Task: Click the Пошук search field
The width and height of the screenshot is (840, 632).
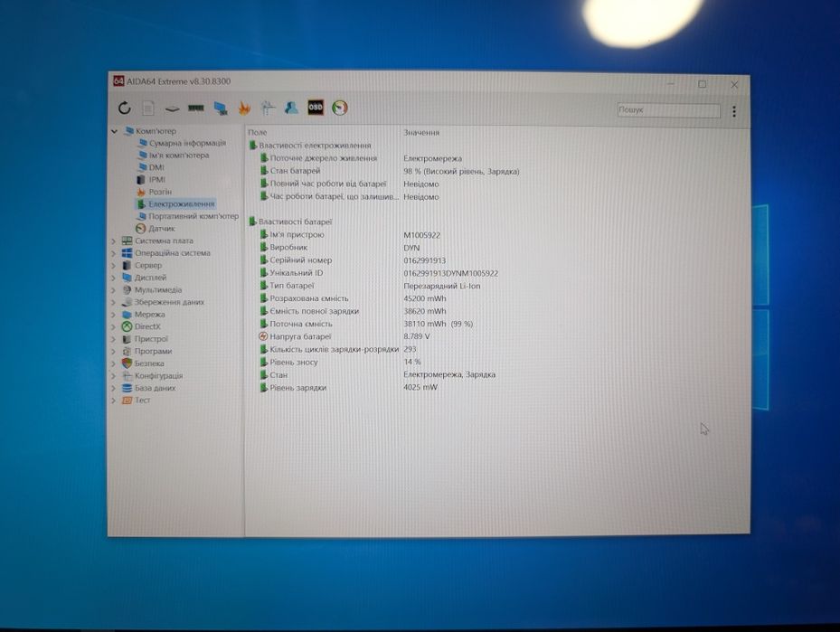Action: click(x=668, y=110)
